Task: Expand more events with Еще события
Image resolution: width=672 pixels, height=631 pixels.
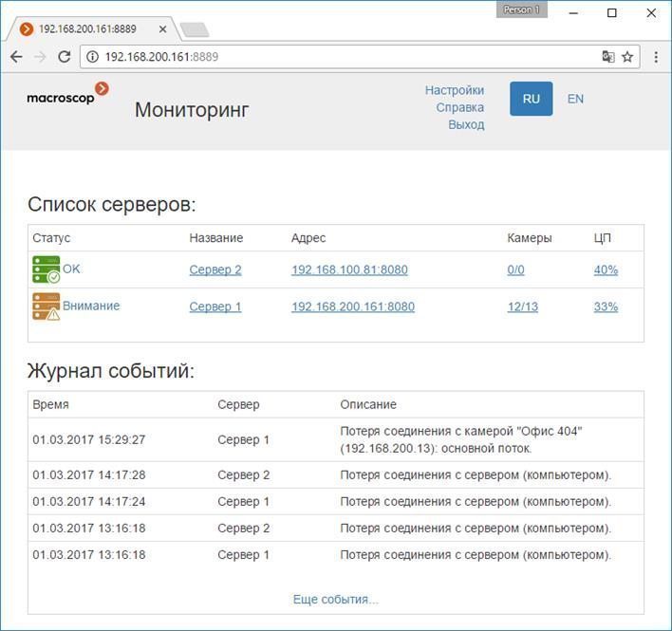Action: (x=335, y=599)
